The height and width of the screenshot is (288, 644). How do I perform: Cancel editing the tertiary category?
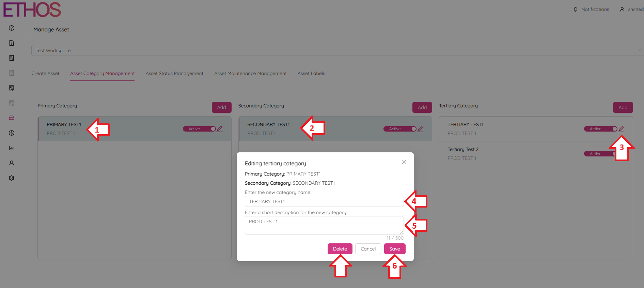pos(368,249)
